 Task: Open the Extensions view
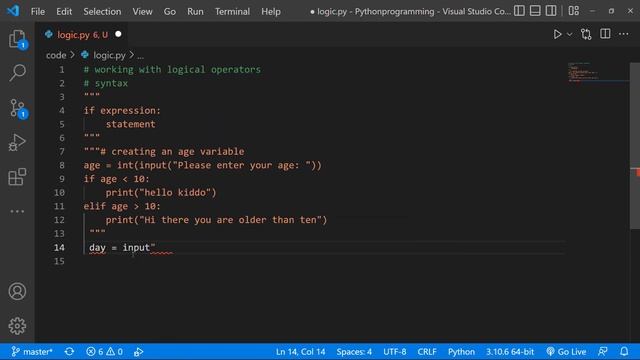(x=17, y=177)
